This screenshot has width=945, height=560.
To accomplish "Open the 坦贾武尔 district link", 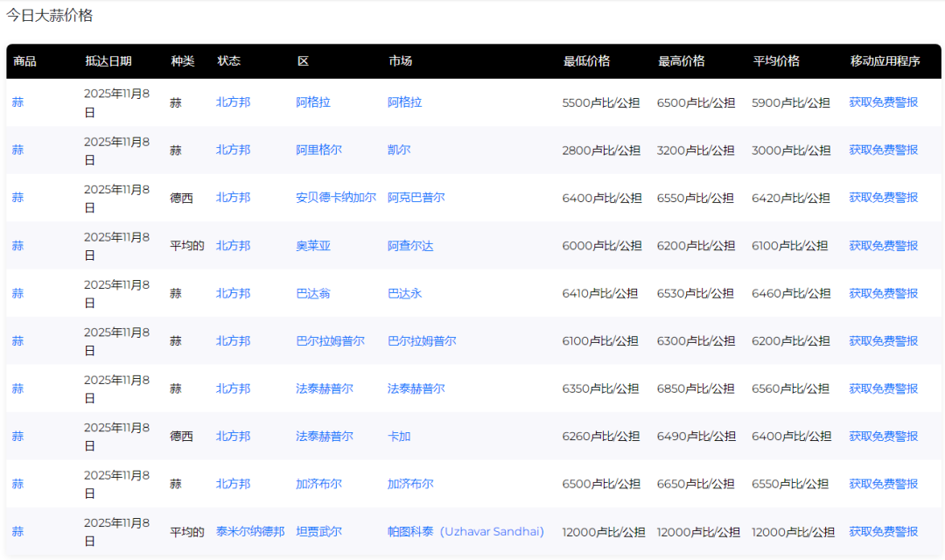I will [x=318, y=531].
